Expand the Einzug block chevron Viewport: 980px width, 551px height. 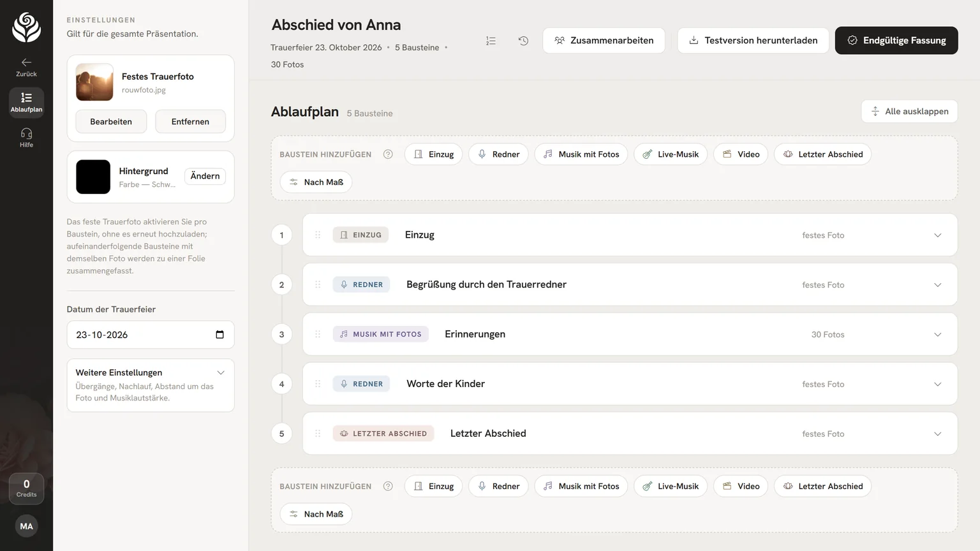(x=937, y=235)
